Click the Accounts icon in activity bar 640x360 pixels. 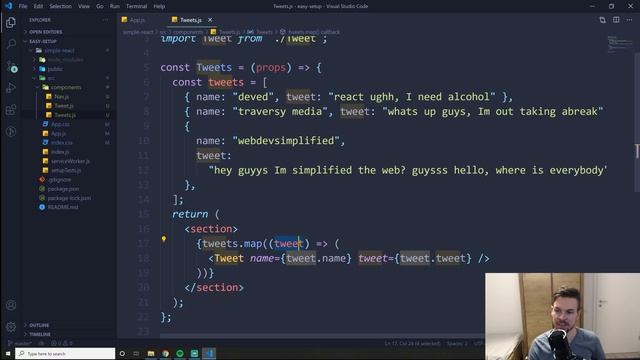[x=11, y=305]
